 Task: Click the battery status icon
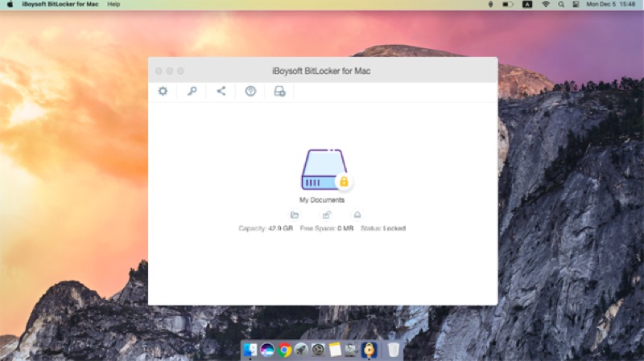tap(508, 4)
